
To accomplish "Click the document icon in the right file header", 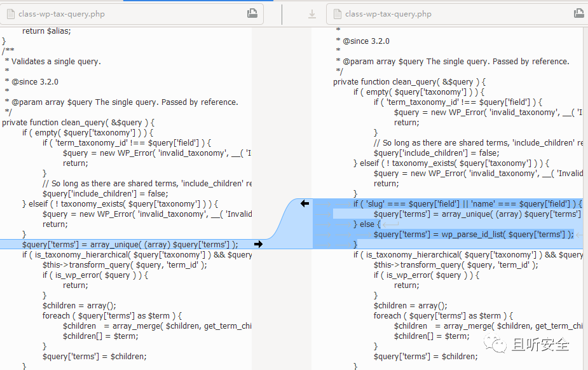I will pos(337,14).
